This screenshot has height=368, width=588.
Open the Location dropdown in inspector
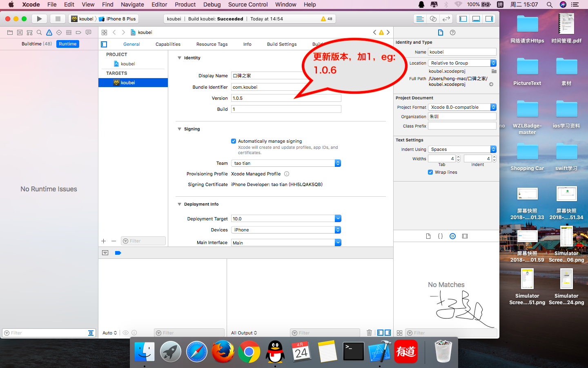(x=462, y=63)
